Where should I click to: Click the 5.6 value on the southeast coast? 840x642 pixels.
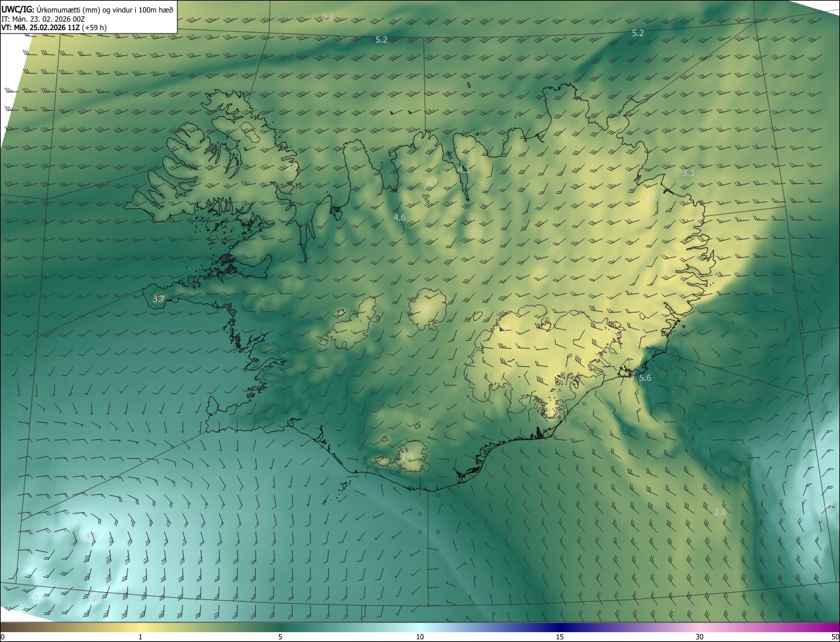[x=645, y=377]
